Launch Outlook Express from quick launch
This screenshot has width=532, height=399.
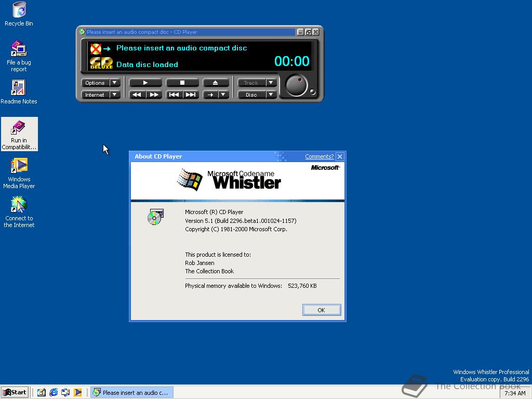point(65,393)
